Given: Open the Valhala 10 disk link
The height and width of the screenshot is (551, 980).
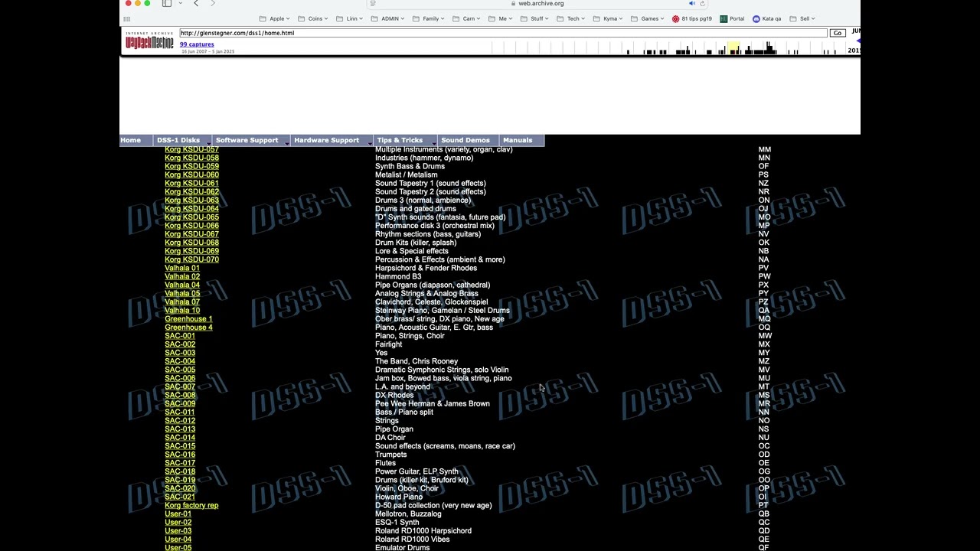Looking at the screenshot, I should [x=182, y=310].
